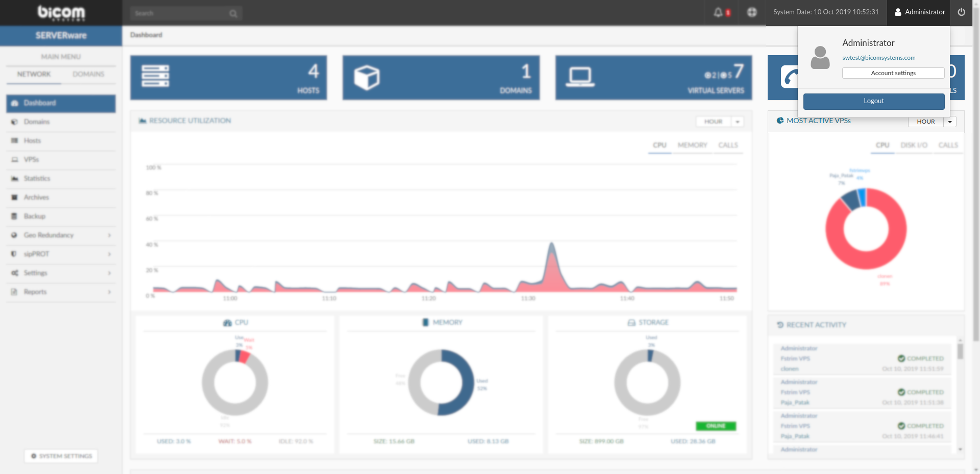Select the NETWORK tab in the main menu
Viewport: 980px width, 474px height.
(x=33, y=74)
